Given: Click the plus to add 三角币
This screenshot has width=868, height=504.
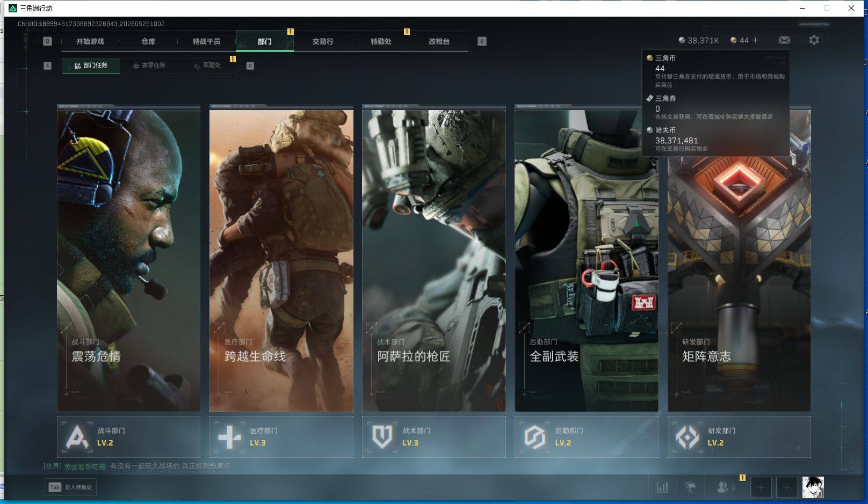Looking at the screenshot, I should tap(755, 40).
